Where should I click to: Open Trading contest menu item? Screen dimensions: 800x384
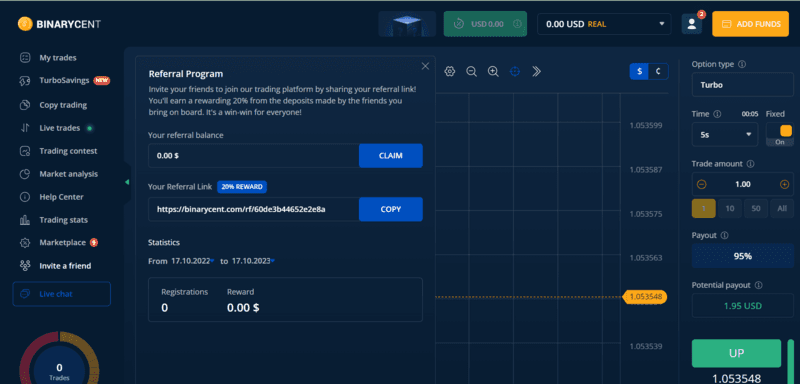(x=68, y=151)
